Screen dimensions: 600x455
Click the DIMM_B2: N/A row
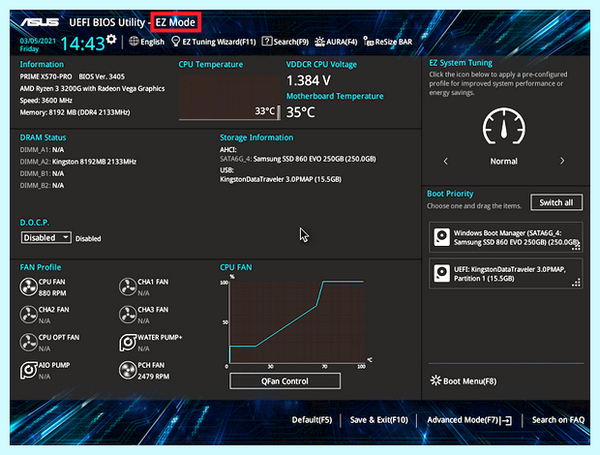(x=42, y=185)
